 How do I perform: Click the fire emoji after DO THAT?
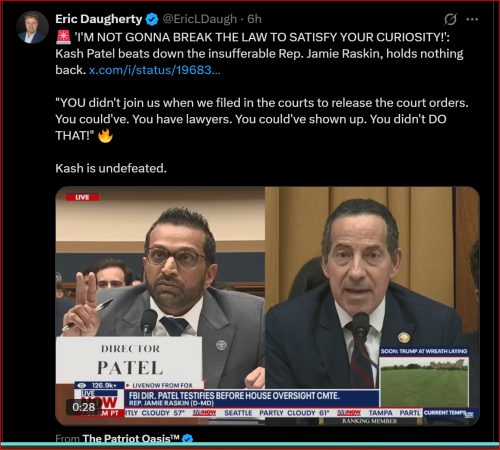105,135
